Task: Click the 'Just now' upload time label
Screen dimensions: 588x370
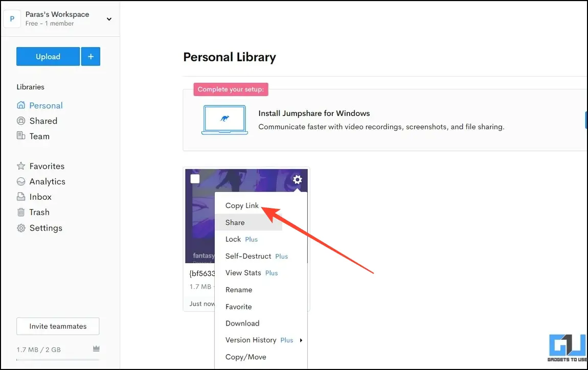Action: (x=202, y=304)
